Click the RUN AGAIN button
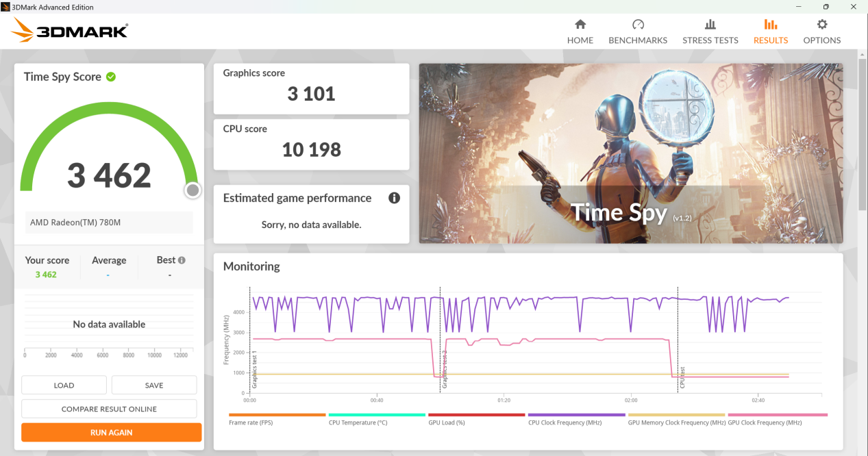This screenshot has height=456, width=868. point(111,432)
